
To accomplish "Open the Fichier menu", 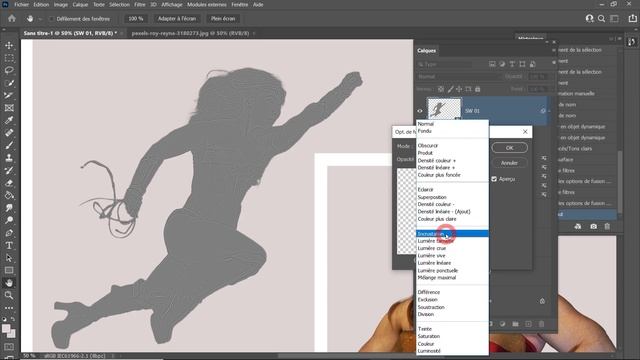I will [x=22, y=4].
